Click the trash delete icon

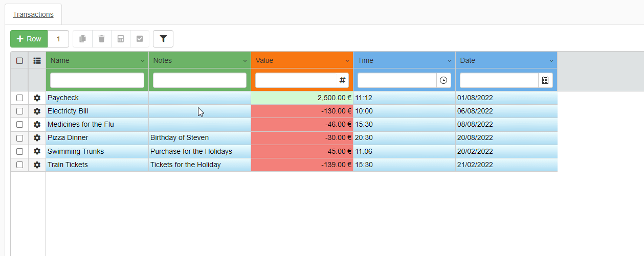click(x=101, y=39)
